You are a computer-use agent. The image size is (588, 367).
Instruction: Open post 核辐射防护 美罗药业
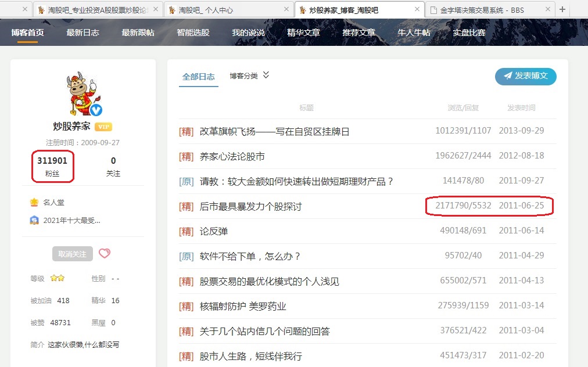point(243,306)
